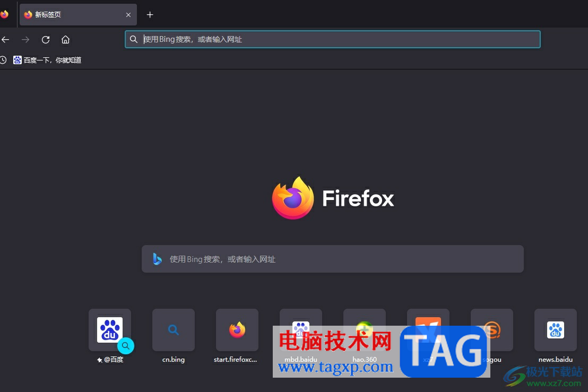This screenshot has width=588, height=392.
Task: Open the history clock icon in bookmarks bar
Action: pyautogui.click(x=3, y=60)
